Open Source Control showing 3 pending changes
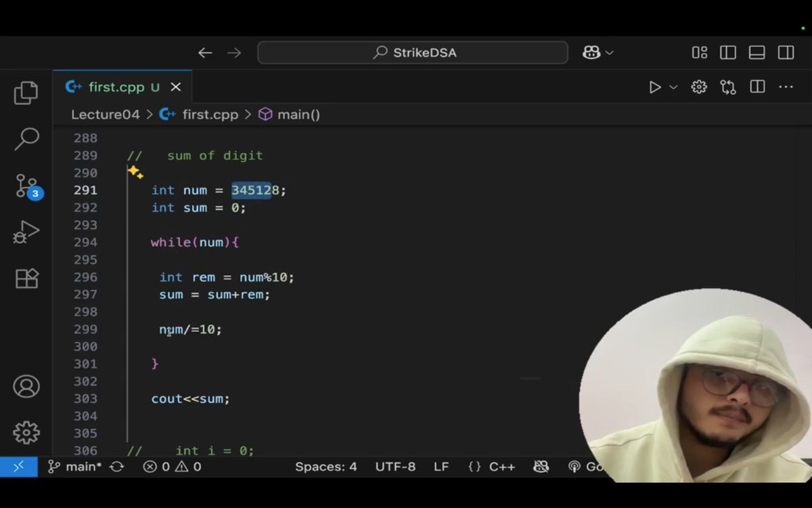812x508 pixels. pyautogui.click(x=26, y=185)
